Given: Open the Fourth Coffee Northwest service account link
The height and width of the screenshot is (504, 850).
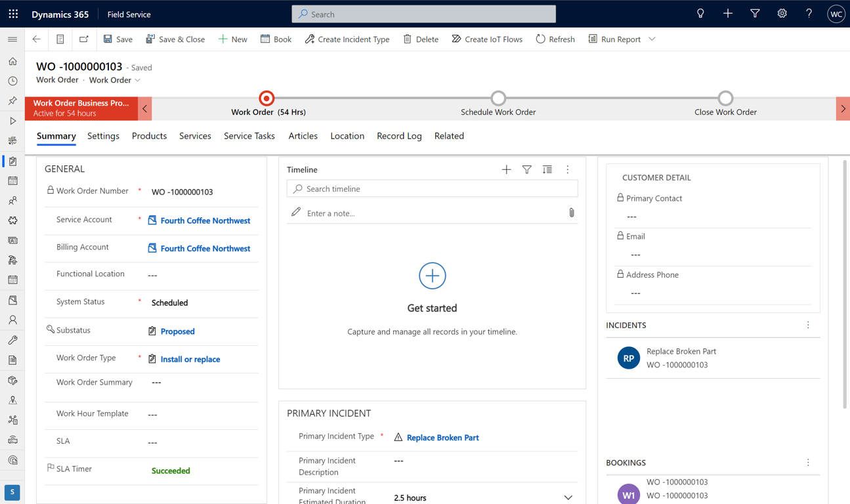Looking at the screenshot, I should (205, 221).
